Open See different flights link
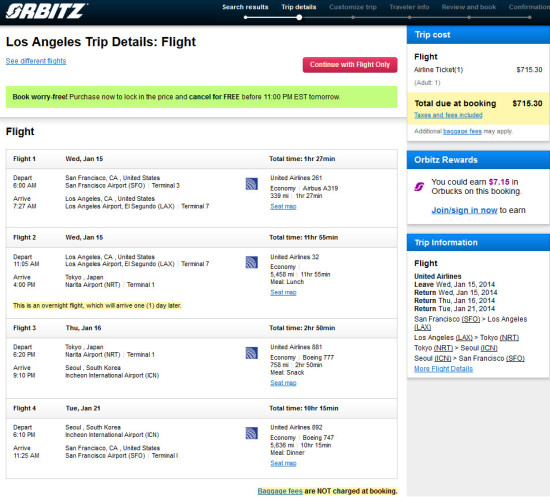 click(36, 61)
